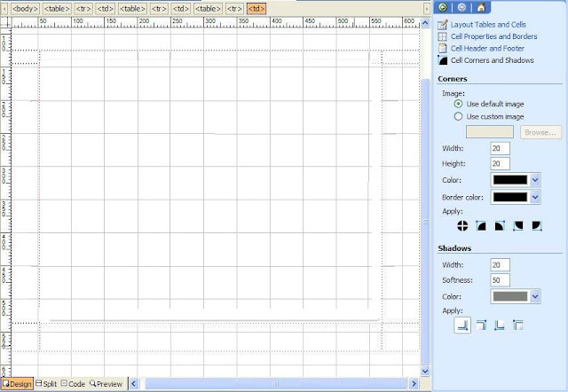Apply rounded corners to all four corners
Image resolution: width=568 pixels, height=392 pixels.
point(462,226)
